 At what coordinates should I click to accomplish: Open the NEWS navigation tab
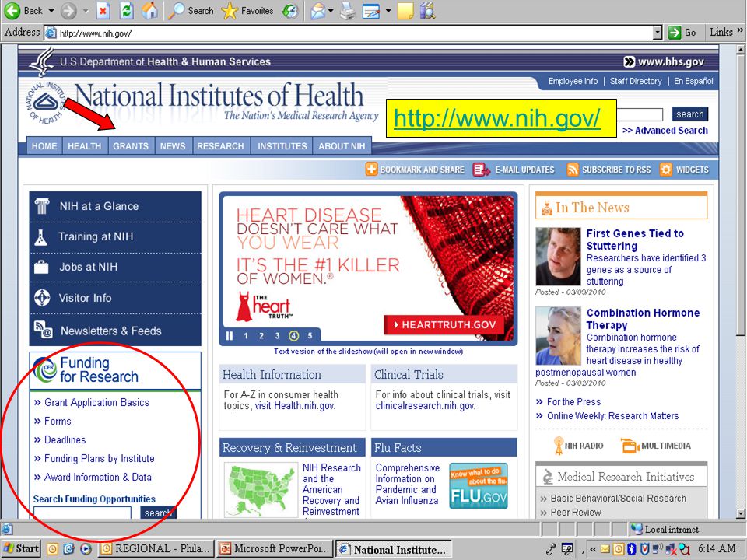173,146
